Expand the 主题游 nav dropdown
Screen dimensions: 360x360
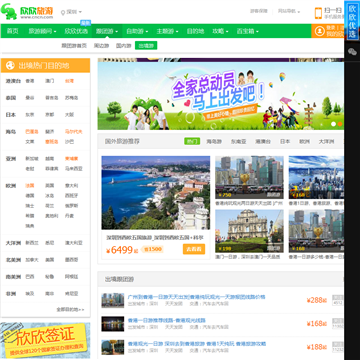tap(167, 31)
